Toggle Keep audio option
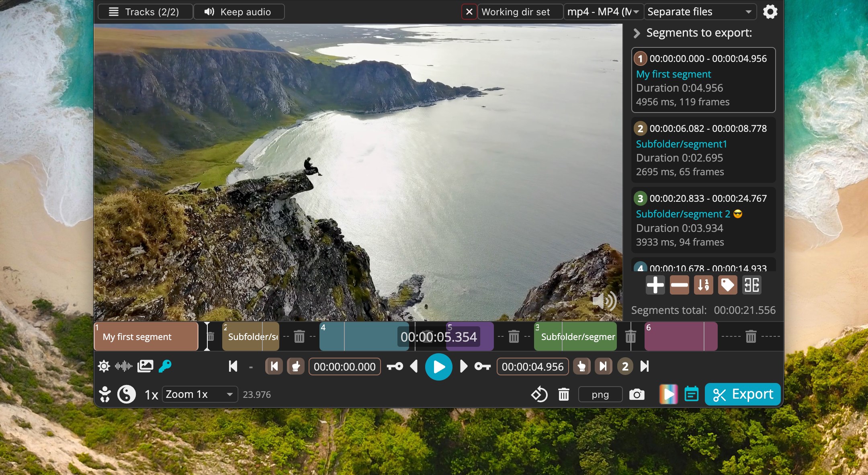 239,12
